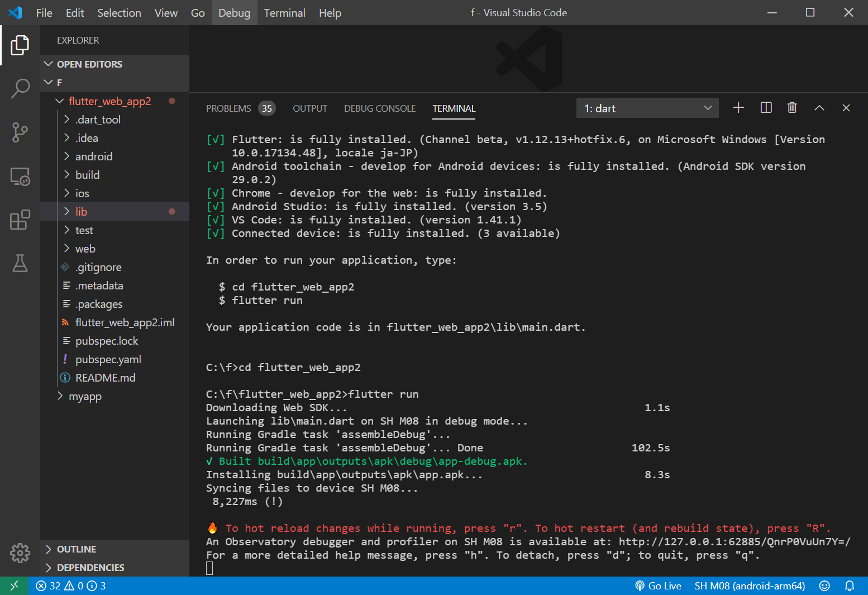The image size is (868, 595).
Task: Add a new terminal with plus icon
Action: pyautogui.click(x=738, y=108)
